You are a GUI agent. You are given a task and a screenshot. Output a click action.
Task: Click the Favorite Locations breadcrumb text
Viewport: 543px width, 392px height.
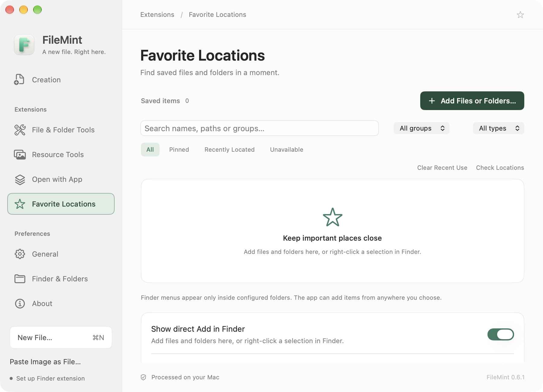coord(218,14)
